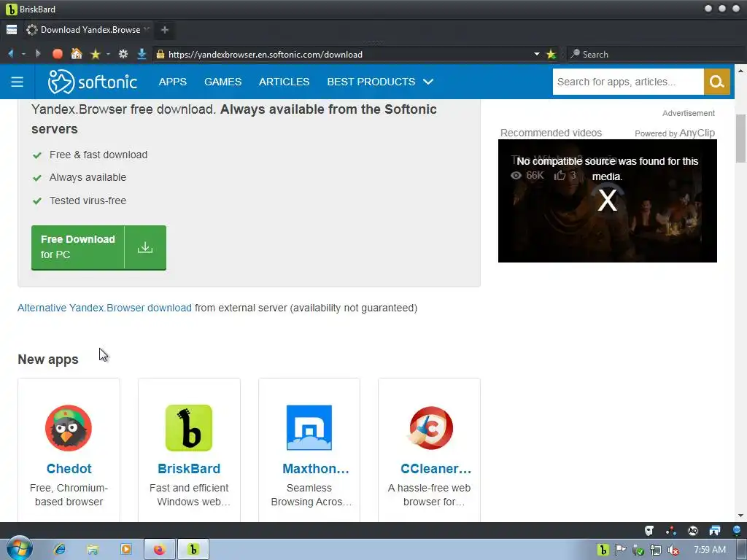Screen dimensions: 747x560
Task: Open the Maxthon title link
Action: 315,469
